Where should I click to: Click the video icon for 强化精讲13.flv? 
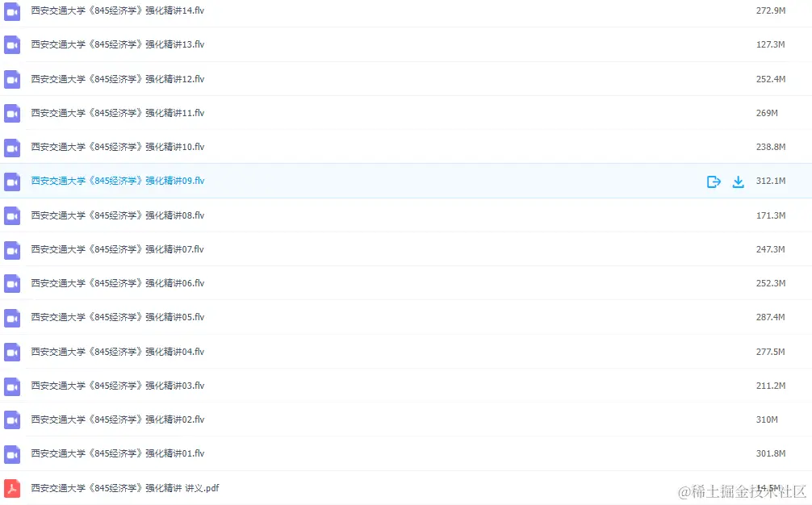point(12,45)
